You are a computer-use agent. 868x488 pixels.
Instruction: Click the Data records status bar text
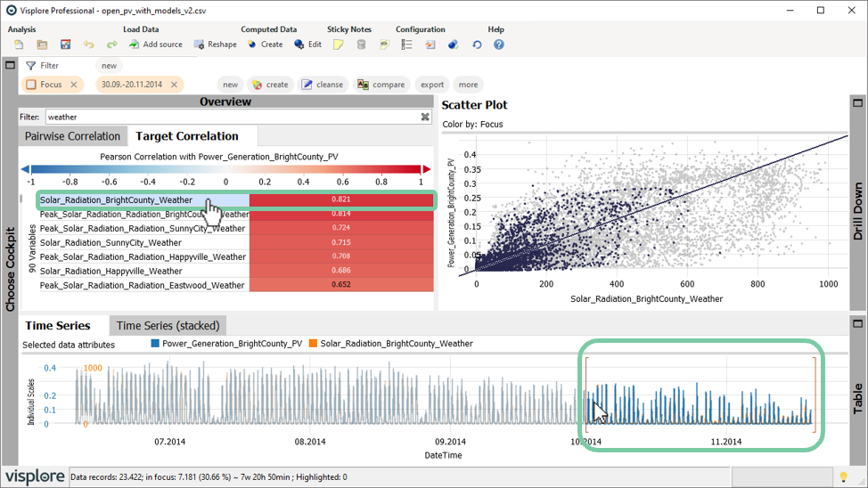(209, 477)
